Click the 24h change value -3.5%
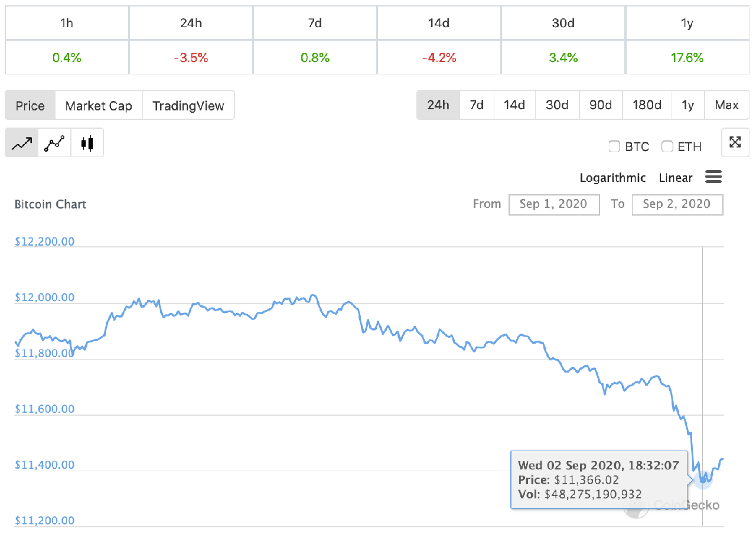The image size is (756, 535). coord(191,58)
